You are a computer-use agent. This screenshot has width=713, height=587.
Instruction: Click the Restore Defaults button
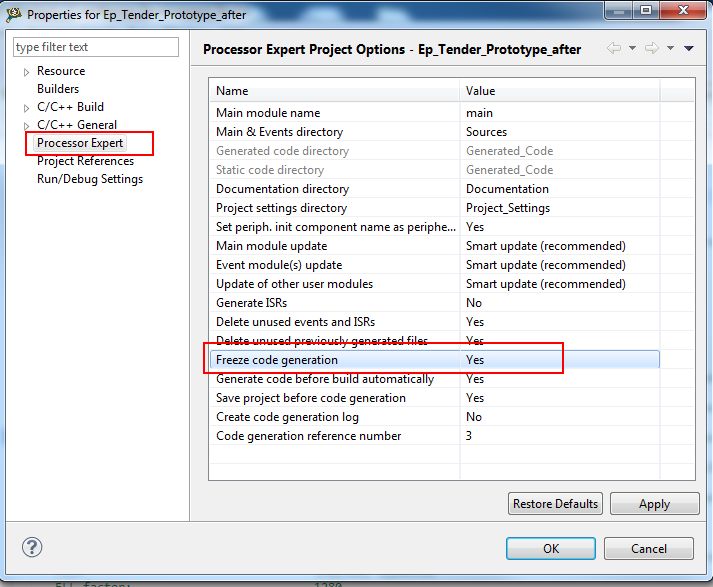[x=555, y=504]
